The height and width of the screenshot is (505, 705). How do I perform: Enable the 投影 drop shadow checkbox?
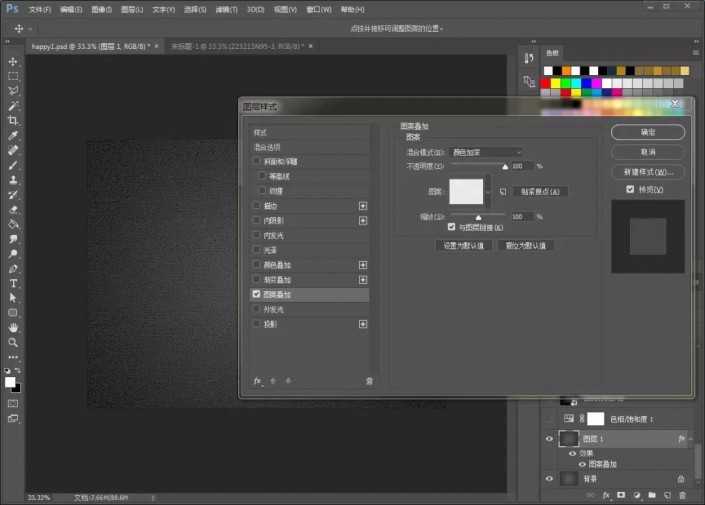[x=257, y=324]
